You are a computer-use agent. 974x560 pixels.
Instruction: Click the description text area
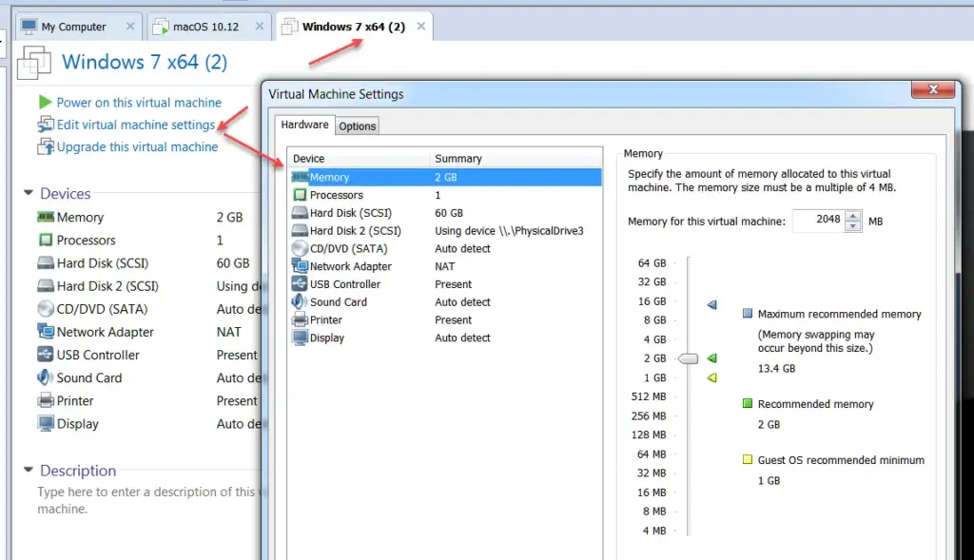[149, 500]
